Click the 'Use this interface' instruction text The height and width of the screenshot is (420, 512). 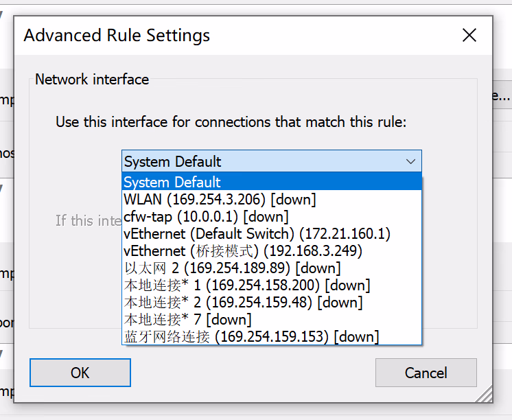tap(231, 122)
